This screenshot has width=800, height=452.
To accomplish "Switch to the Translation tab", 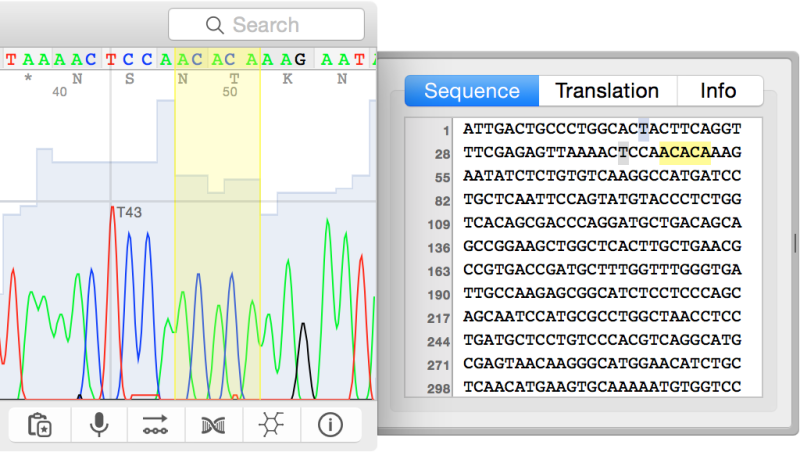I will [x=607, y=91].
